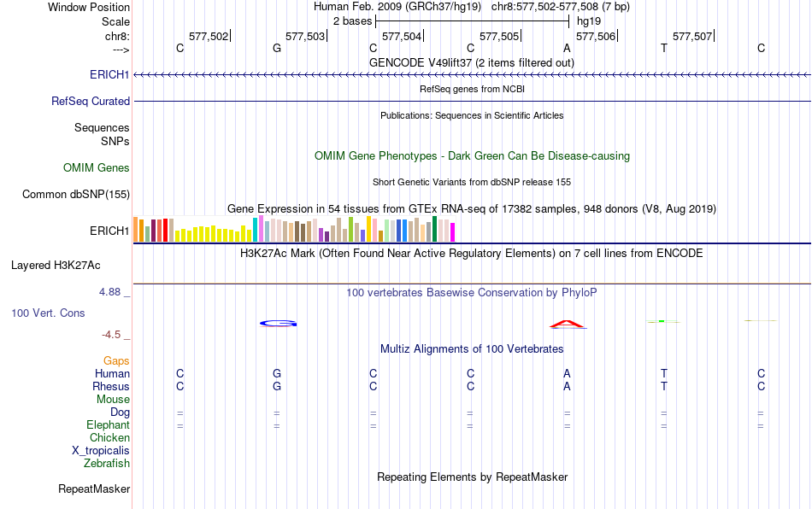Select the Human species label
812x509 pixels.
pos(112,373)
